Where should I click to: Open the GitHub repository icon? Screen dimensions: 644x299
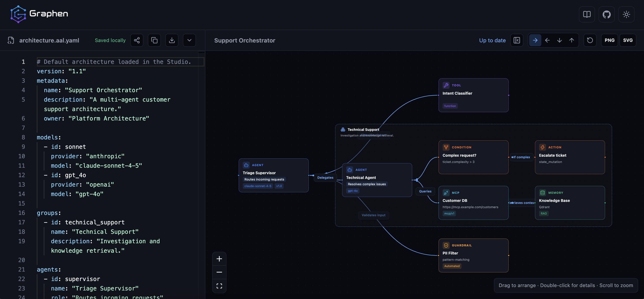606,14
